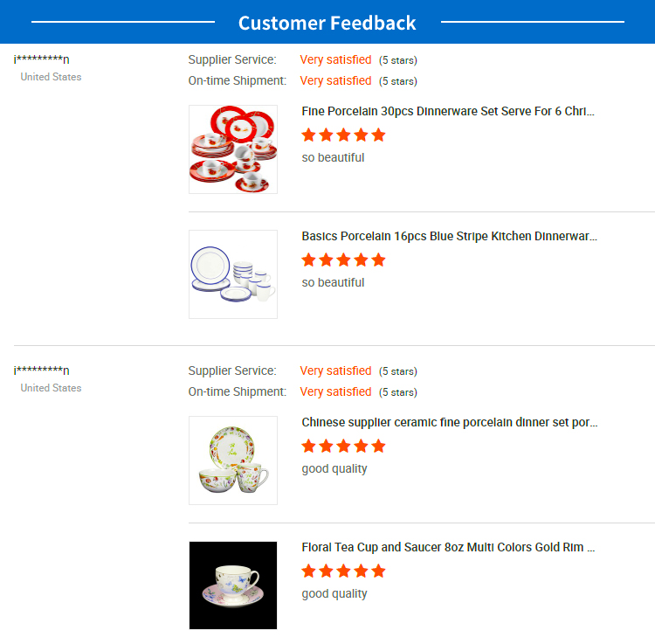Click Basics Porcelain 16pcs Blue Stripe title
Image resolution: width=655 pixels, height=644 pixels.
pyautogui.click(x=450, y=236)
